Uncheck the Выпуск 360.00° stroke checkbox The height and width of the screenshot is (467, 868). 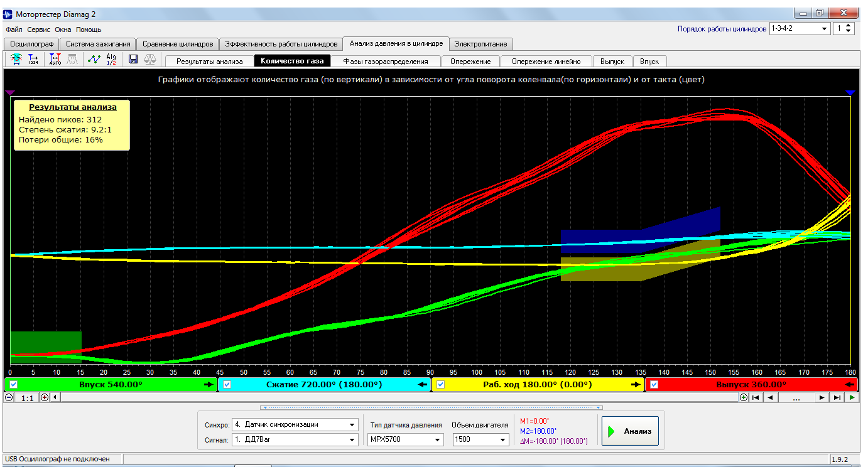coord(654,385)
